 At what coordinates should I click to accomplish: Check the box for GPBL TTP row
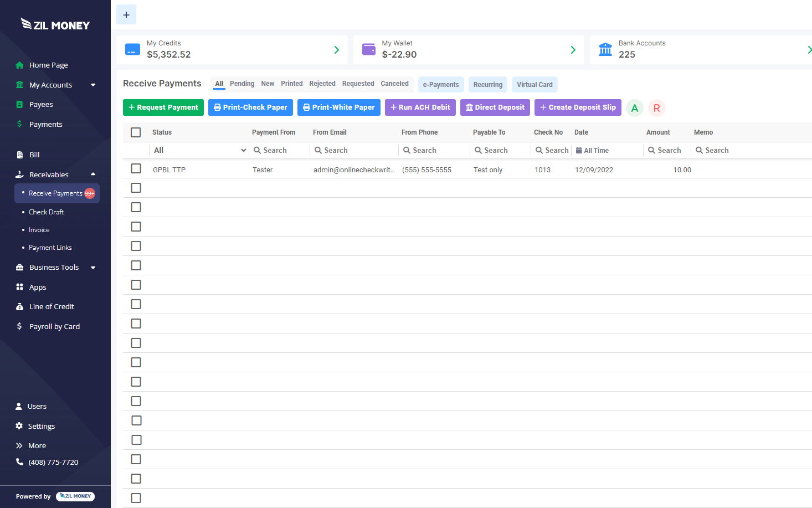(x=136, y=168)
